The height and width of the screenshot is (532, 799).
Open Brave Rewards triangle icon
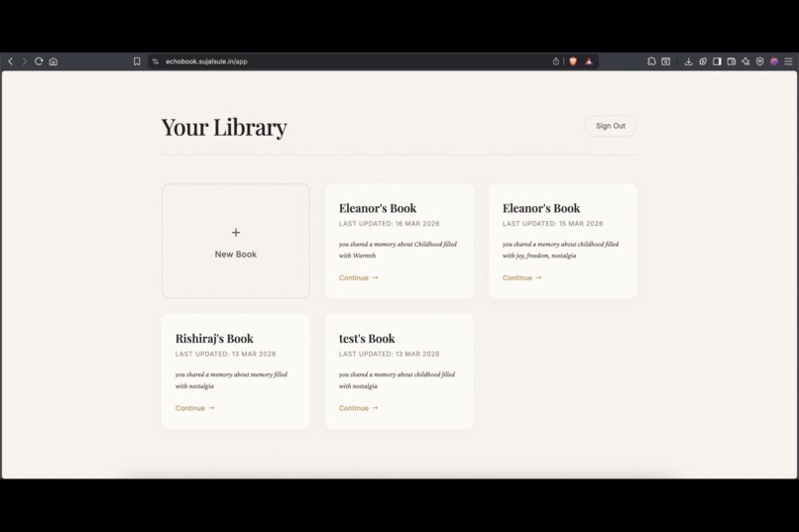point(589,61)
